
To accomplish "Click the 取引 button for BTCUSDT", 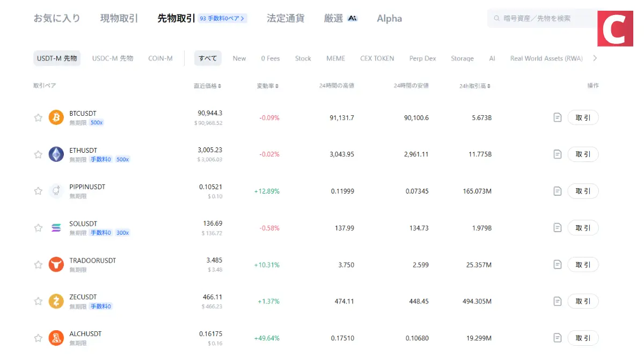I will [583, 117].
